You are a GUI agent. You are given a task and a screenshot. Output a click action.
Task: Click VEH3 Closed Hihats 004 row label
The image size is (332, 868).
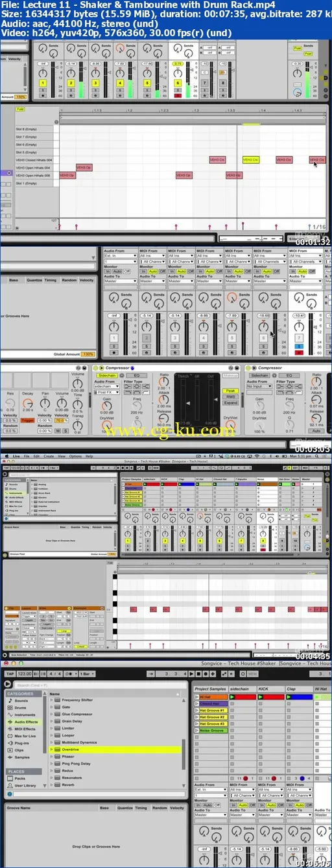point(35,159)
